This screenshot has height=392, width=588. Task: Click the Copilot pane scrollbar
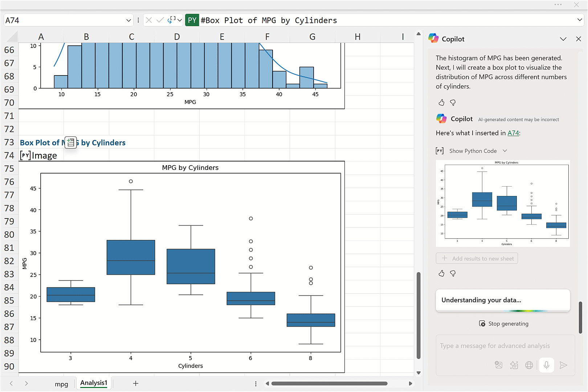click(580, 317)
